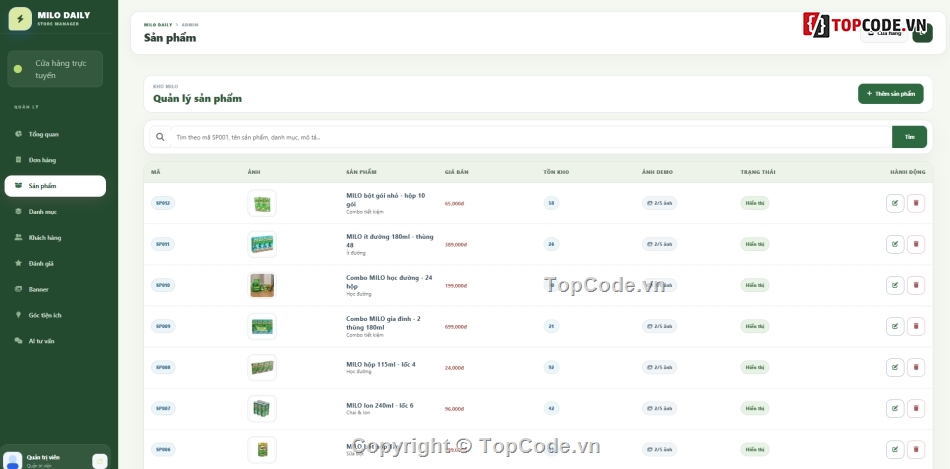Click the 2/5 ảnh demo badge for SP008

pyautogui.click(x=659, y=367)
